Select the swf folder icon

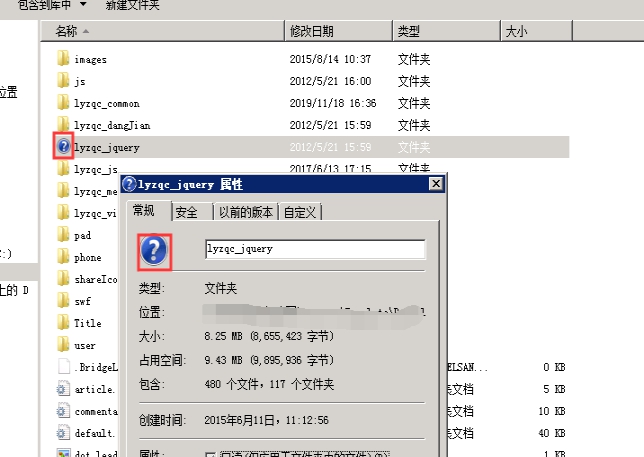click(63, 301)
